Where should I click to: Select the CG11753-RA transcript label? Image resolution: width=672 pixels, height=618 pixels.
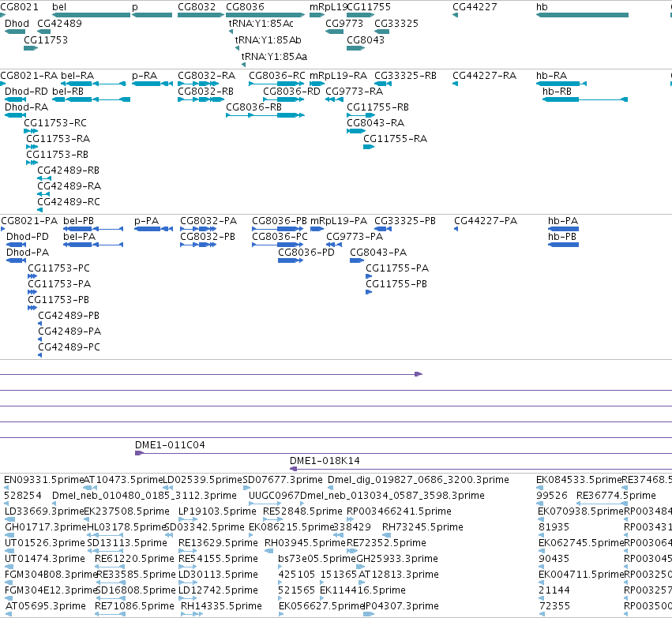(x=58, y=139)
